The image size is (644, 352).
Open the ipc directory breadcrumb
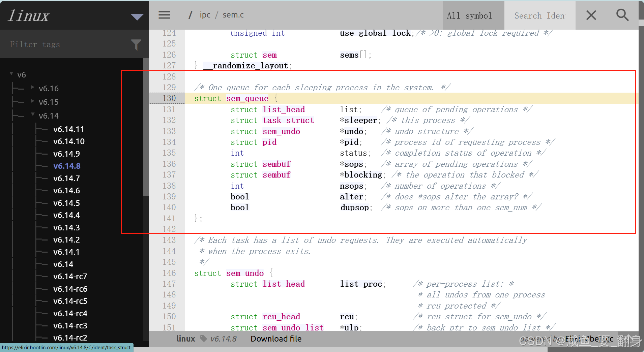click(x=205, y=15)
